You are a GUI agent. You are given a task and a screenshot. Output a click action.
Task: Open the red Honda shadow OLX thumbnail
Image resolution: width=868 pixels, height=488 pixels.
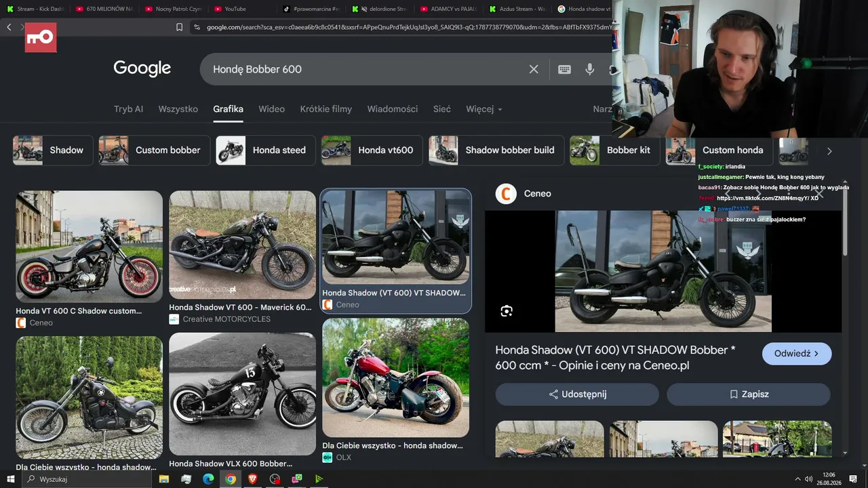pyautogui.click(x=395, y=378)
